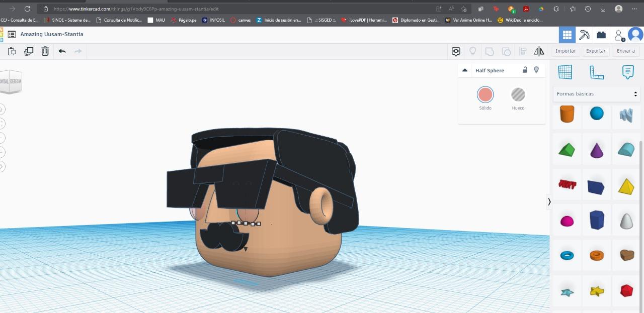The image size is (644, 313).
Task: Click the Zoom in button
Action: point(2,138)
